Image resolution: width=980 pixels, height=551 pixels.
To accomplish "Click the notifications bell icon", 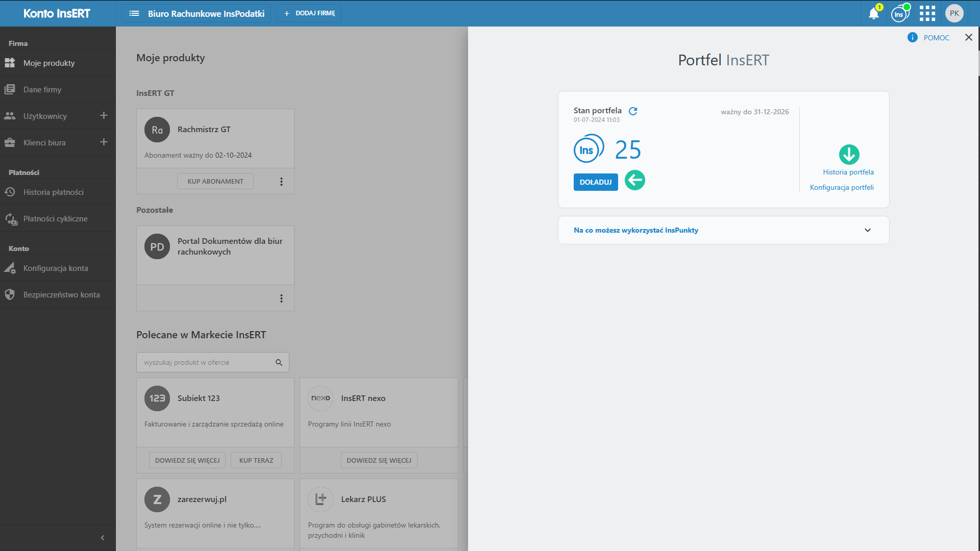I will (873, 14).
